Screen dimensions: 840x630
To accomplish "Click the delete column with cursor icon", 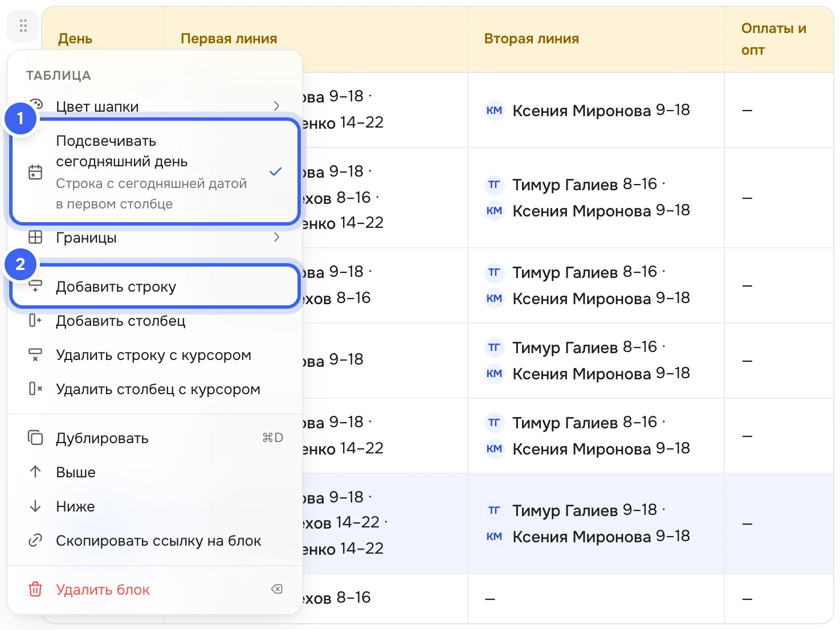I will 35,389.
